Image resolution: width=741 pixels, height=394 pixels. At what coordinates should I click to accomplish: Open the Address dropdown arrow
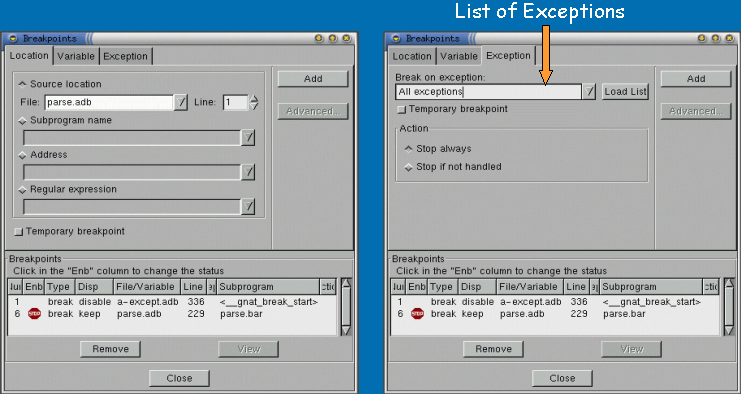pos(248,172)
